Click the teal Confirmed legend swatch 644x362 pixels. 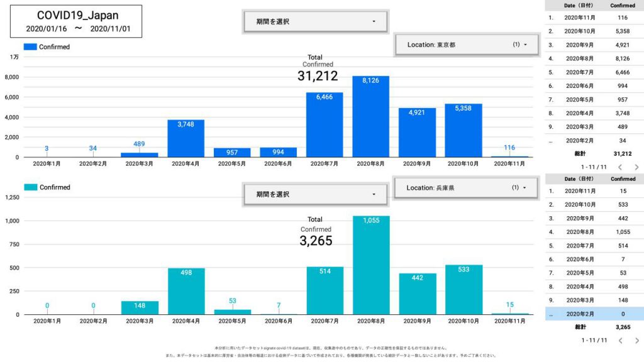[x=30, y=187]
